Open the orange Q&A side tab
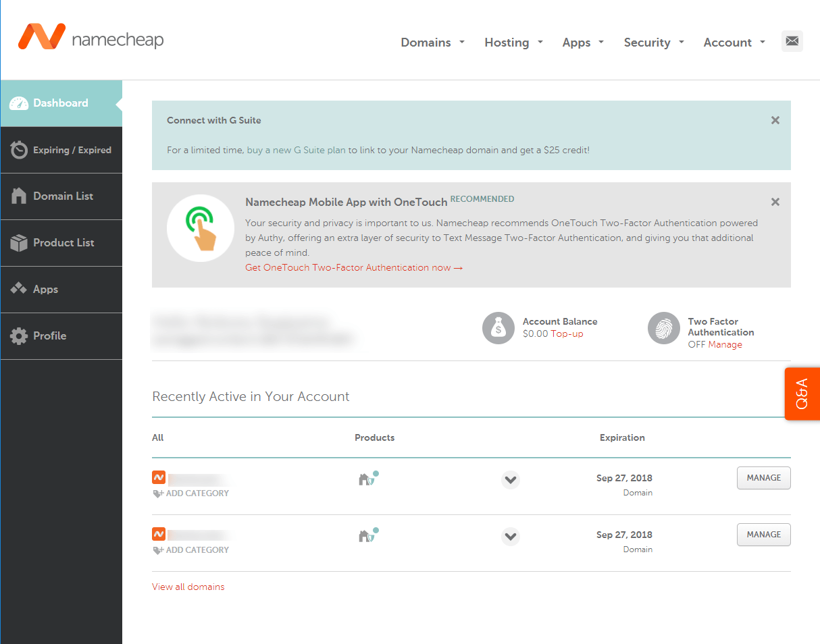The width and height of the screenshot is (820, 644). pos(802,394)
